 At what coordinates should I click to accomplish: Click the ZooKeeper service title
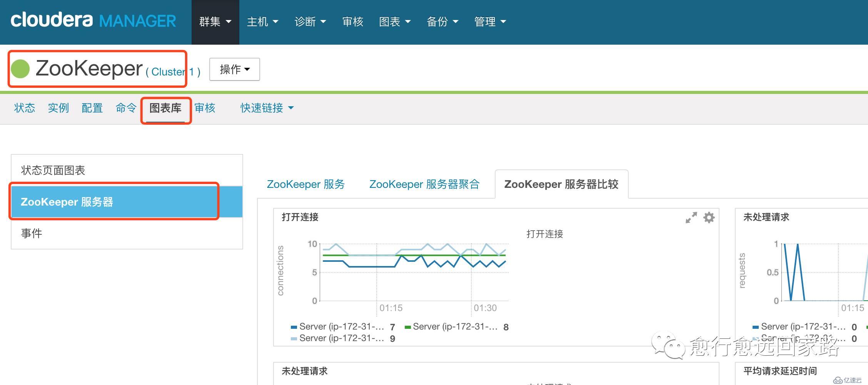click(x=89, y=69)
